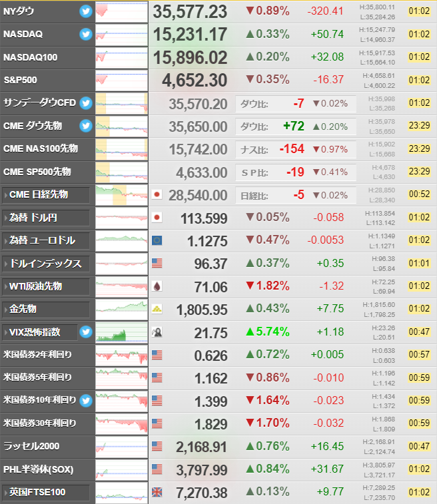Click the grim reaper icon for VIX
Screen dimensions: 437x504
click(x=157, y=332)
